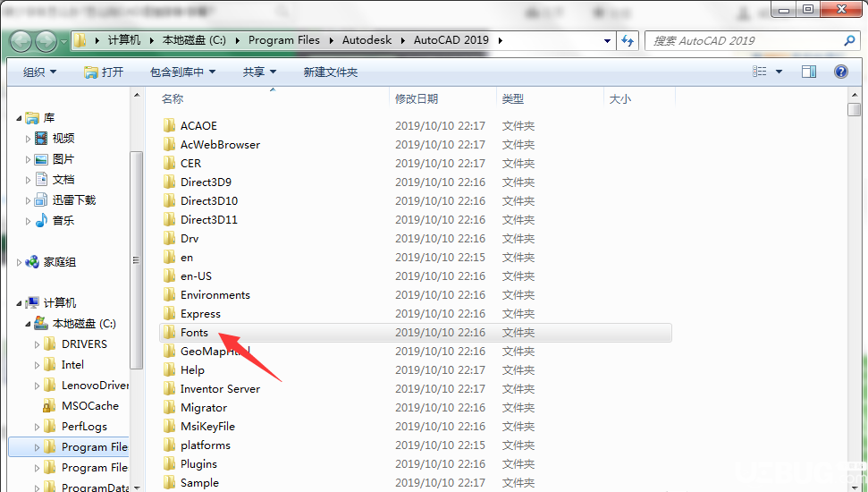
Task: Click the 打开 toolbar button
Action: 104,72
